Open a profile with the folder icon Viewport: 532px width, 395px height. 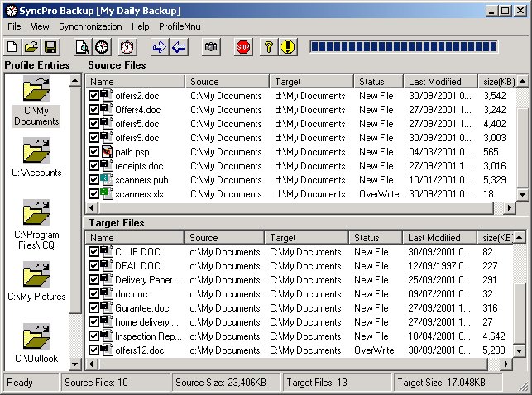pyautogui.click(x=31, y=47)
